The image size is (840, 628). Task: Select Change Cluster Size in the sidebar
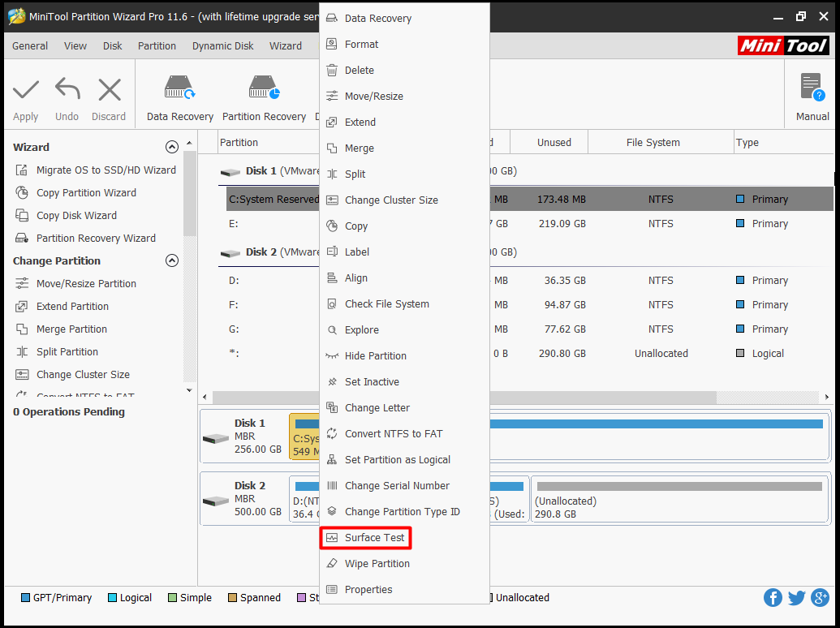72,375
